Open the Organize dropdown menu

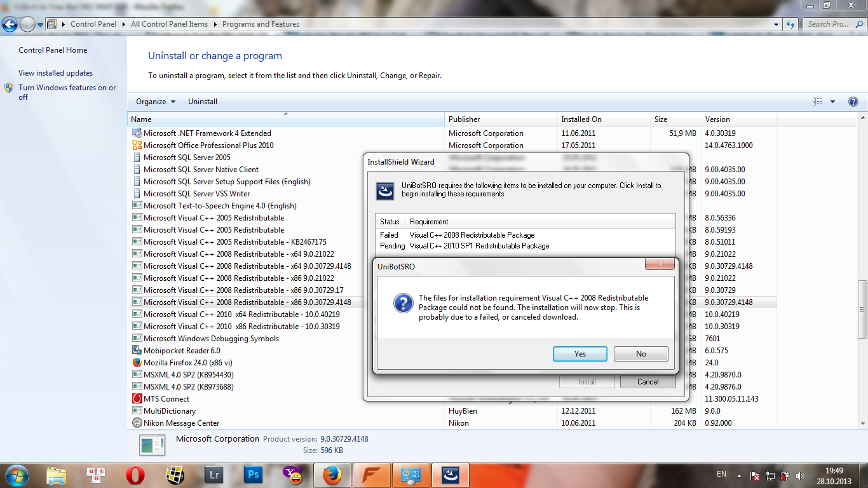[156, 102]
